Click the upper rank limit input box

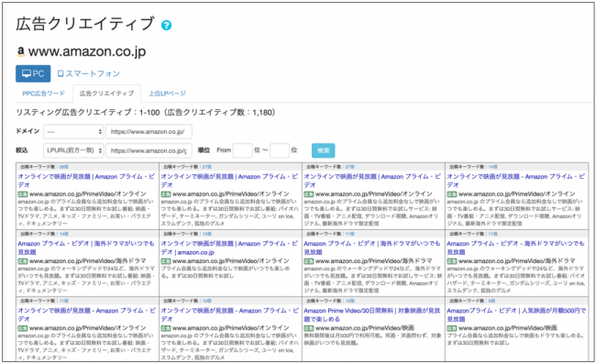pyautogui.click(x=280, y=150)
